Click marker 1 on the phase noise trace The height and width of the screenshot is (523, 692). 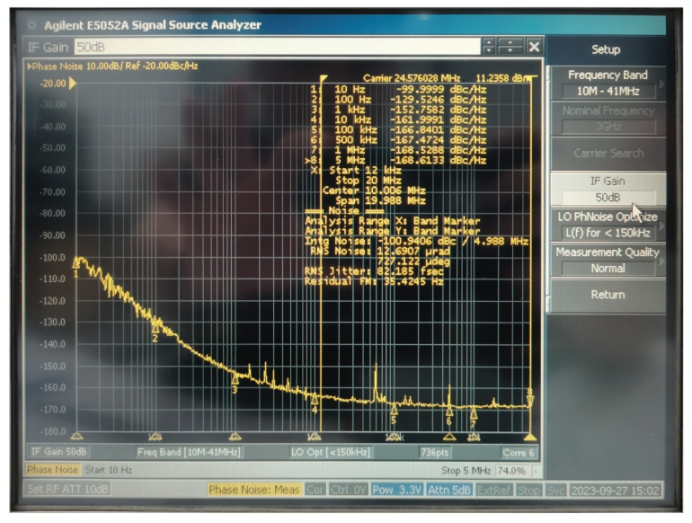pos(76,263)
